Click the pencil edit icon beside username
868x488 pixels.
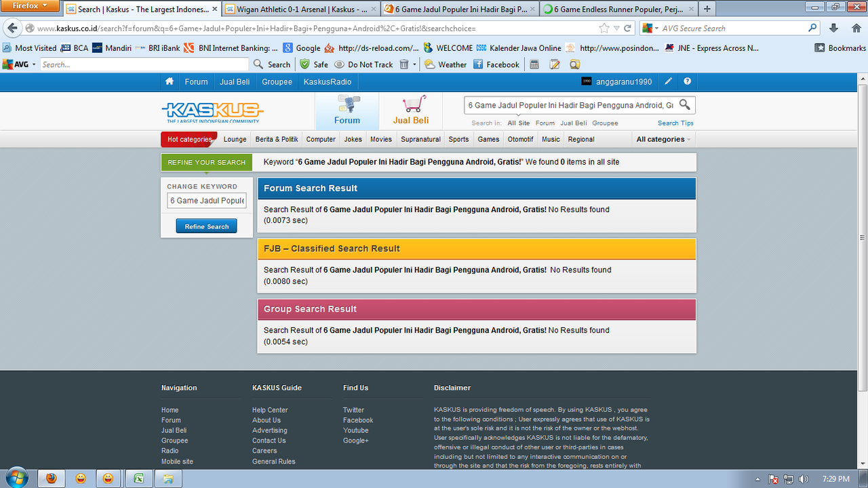[668, 81]
